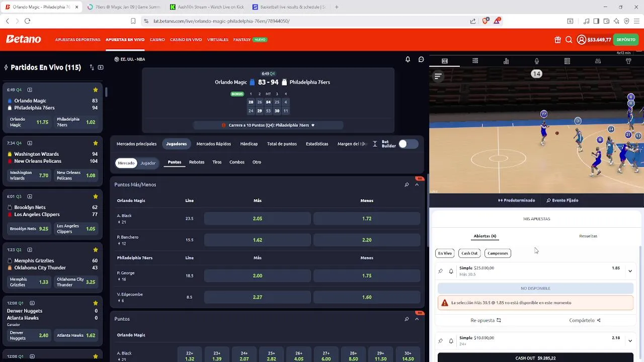Open the standings table icon in tracker
The height and width of the screenshot is (362, 644).
coord(567,61)
